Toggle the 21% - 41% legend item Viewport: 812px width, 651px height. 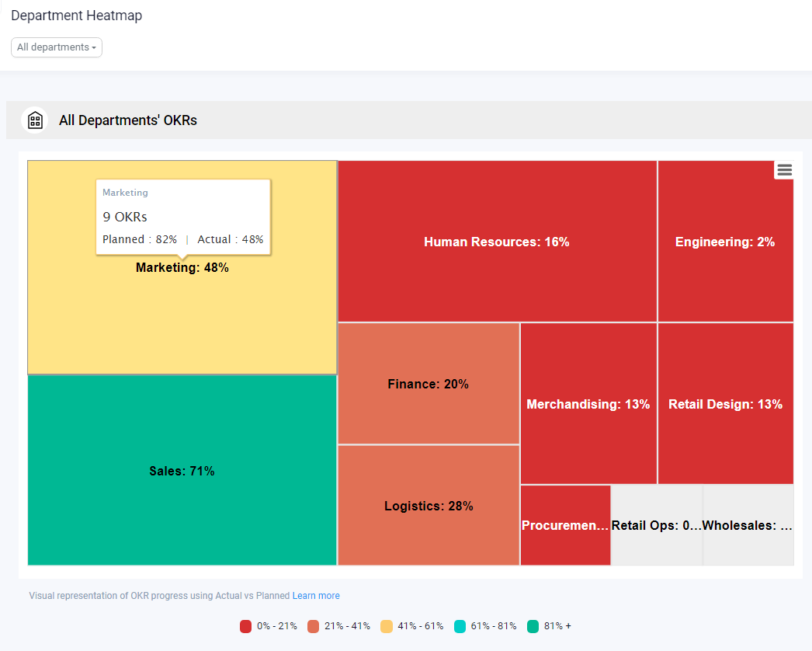click(x=339, y=626)
